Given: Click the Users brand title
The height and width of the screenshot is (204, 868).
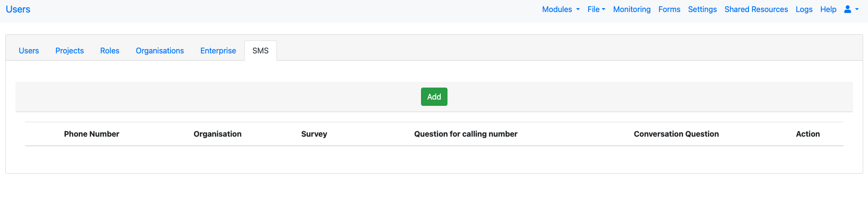Looking at the screenshot, I should click(x=18, y=9).
